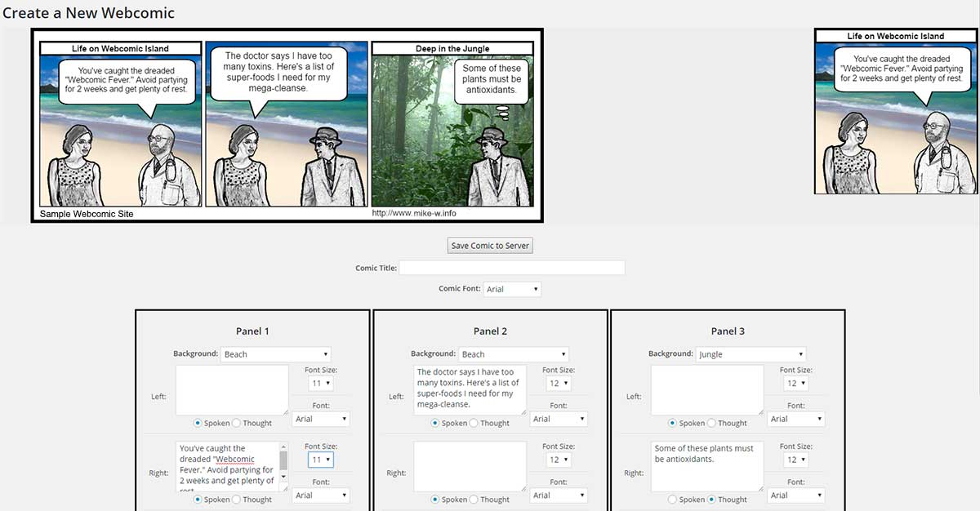Screen dimensions: 980x511
Task: Select Spoken for Panel 3 Right
Action: coord(673,500)
